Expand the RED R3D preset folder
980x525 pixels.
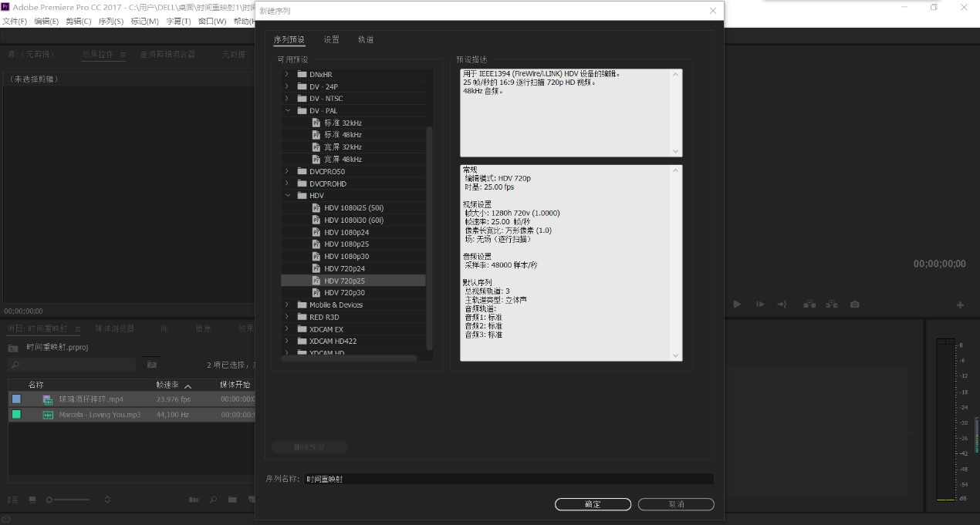[287, 317]
